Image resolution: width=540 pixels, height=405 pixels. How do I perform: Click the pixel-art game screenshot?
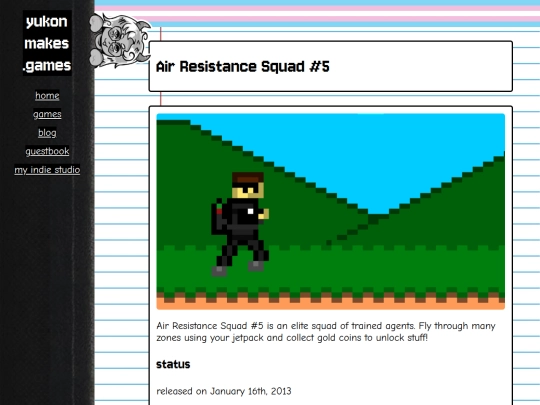coord(331,211)
